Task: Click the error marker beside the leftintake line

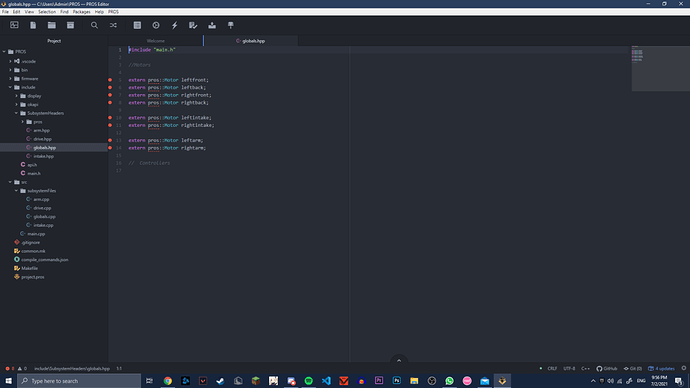Action: pos(110,117)
